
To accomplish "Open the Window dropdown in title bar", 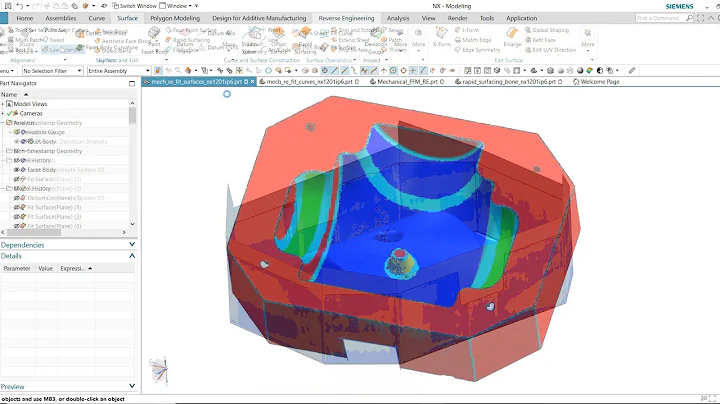I will point(176,6).
